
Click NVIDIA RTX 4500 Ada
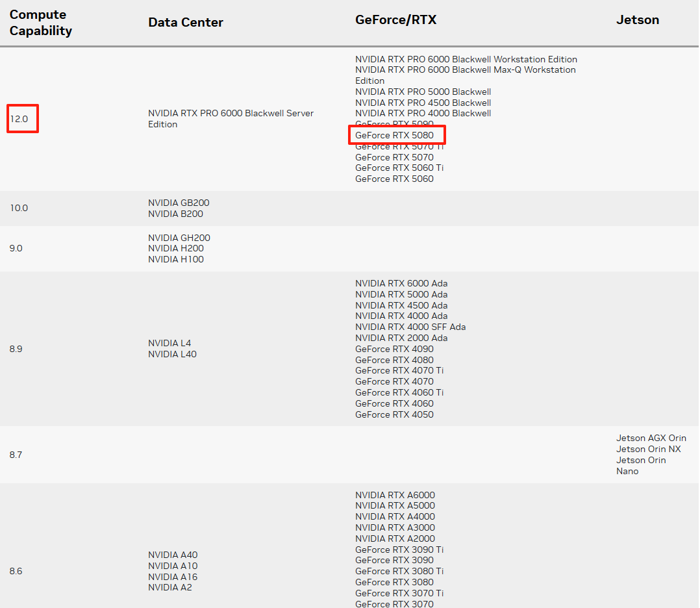tap(401, 305)
